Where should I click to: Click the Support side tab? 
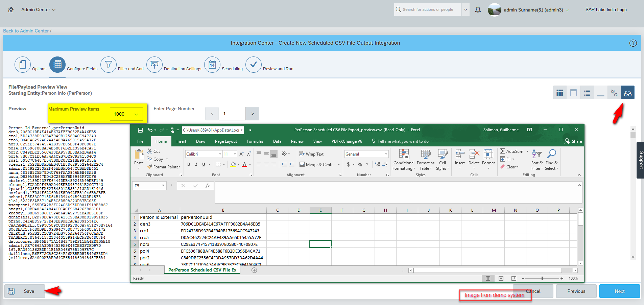tap(641, 160)
